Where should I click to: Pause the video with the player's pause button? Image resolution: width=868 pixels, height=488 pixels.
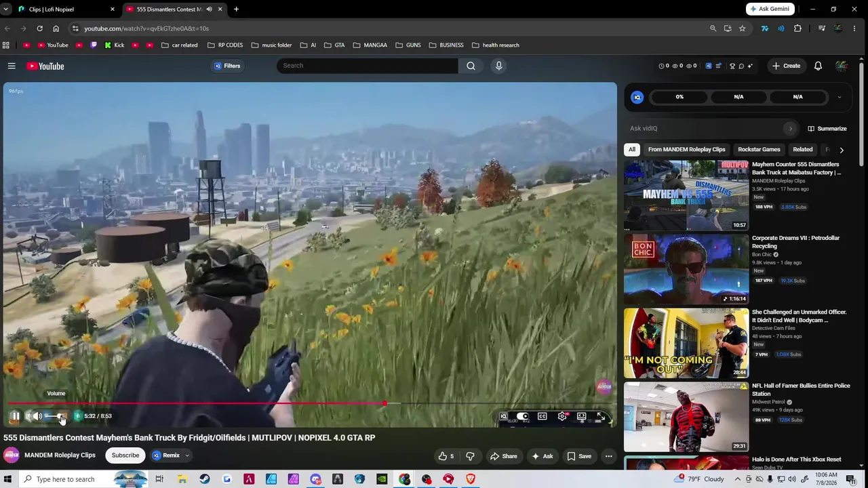15,416
